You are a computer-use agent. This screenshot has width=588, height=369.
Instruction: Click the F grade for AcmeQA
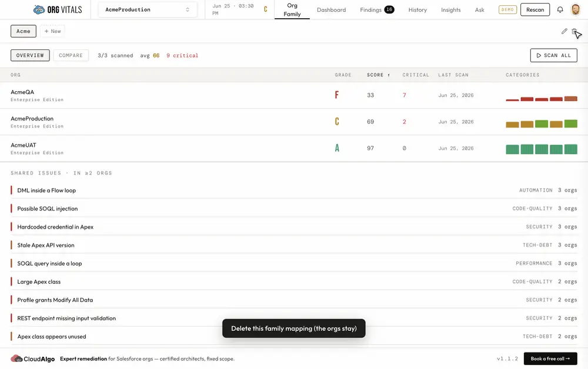coord(337,95)
